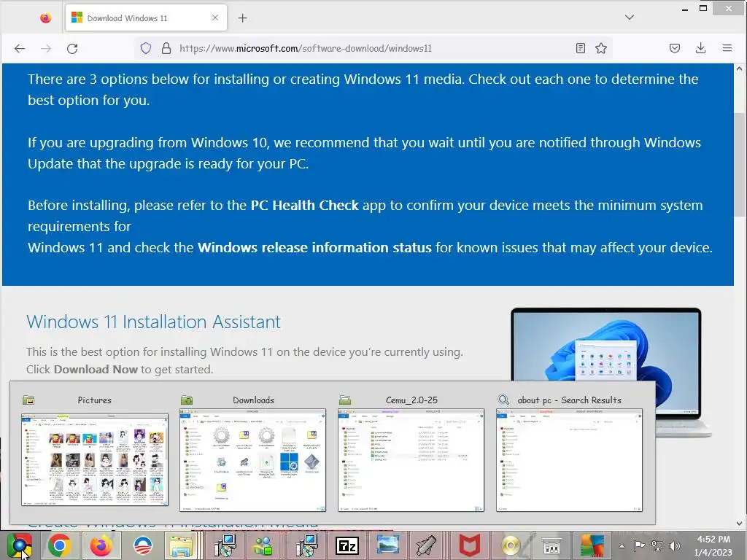Open the two-people messenger taskbar icon
This screenshot has width=747, height=560.
pyautogui.click(x=263, y=545)
